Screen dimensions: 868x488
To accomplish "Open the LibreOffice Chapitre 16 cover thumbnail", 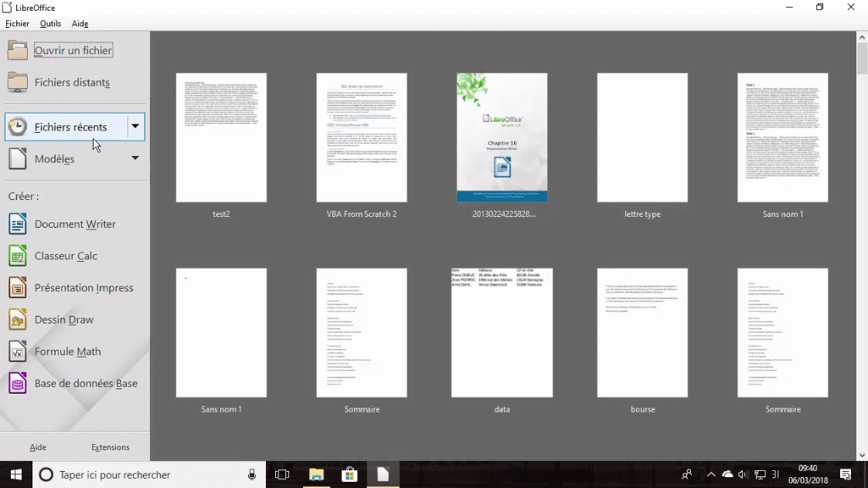I will 502,137.
